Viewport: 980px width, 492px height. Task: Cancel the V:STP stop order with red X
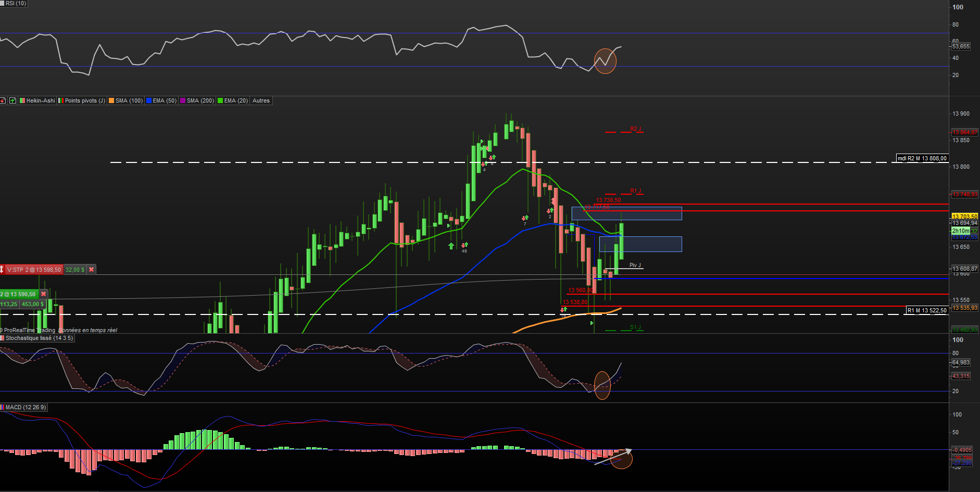pyautogui.click(x=92, y=270)
